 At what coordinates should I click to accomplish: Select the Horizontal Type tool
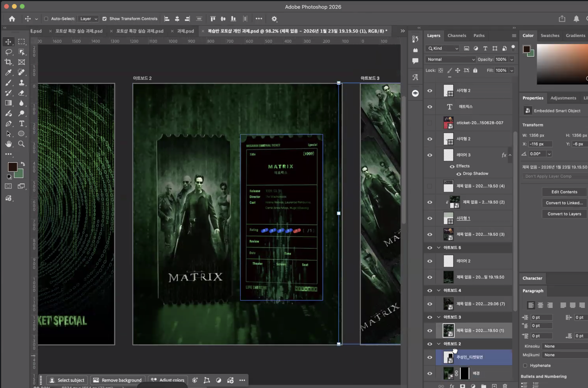tap(21, 124)
